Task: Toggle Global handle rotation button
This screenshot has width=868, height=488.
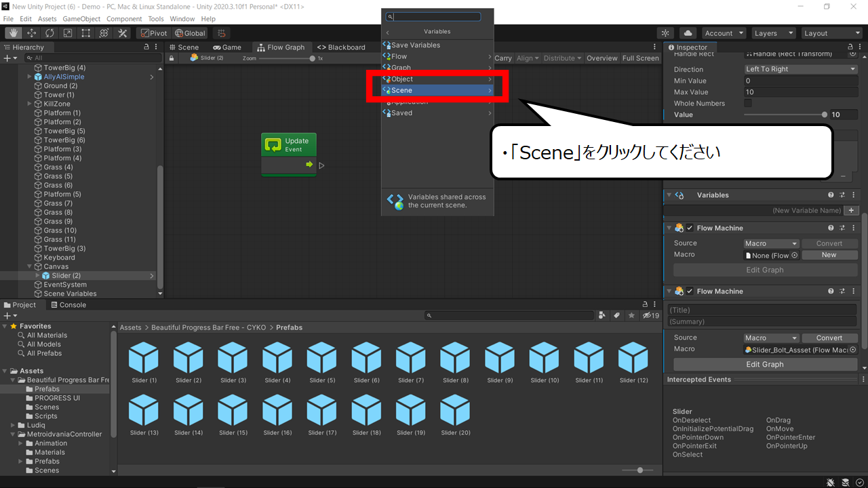Action: pyautogui.click(x=190, y=33)
